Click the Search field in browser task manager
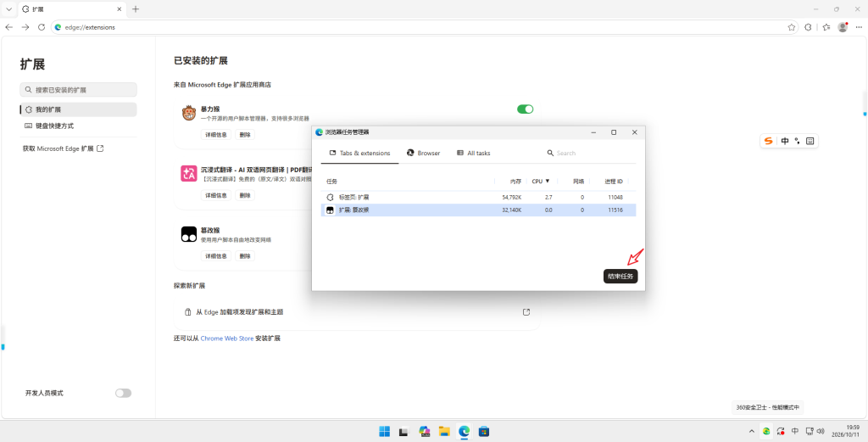 click(590, 153)
